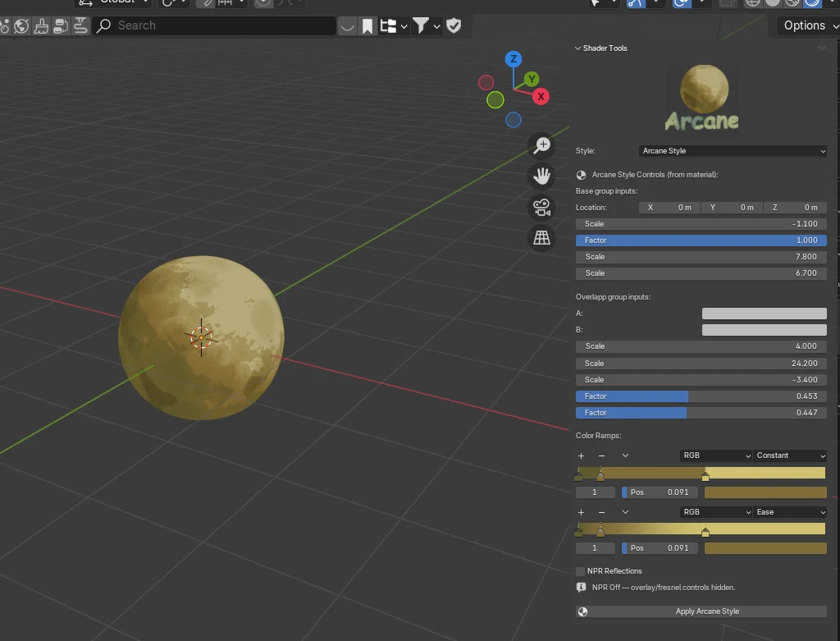Toggle proportional editing in the header
840x641 pixels.
(262, 3)
